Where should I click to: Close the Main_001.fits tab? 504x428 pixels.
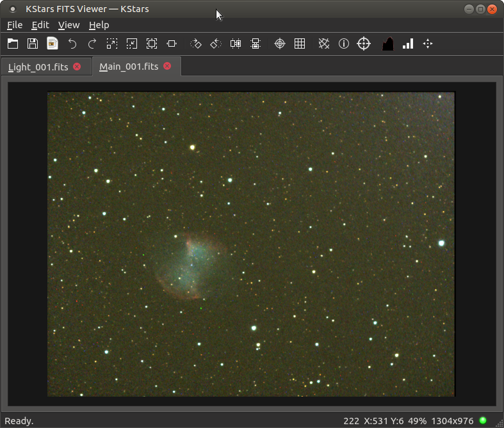(x=168, y=66)
